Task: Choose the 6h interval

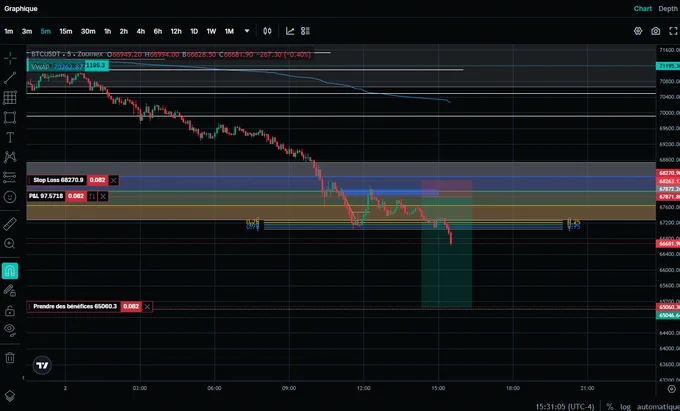Action: 158,31
